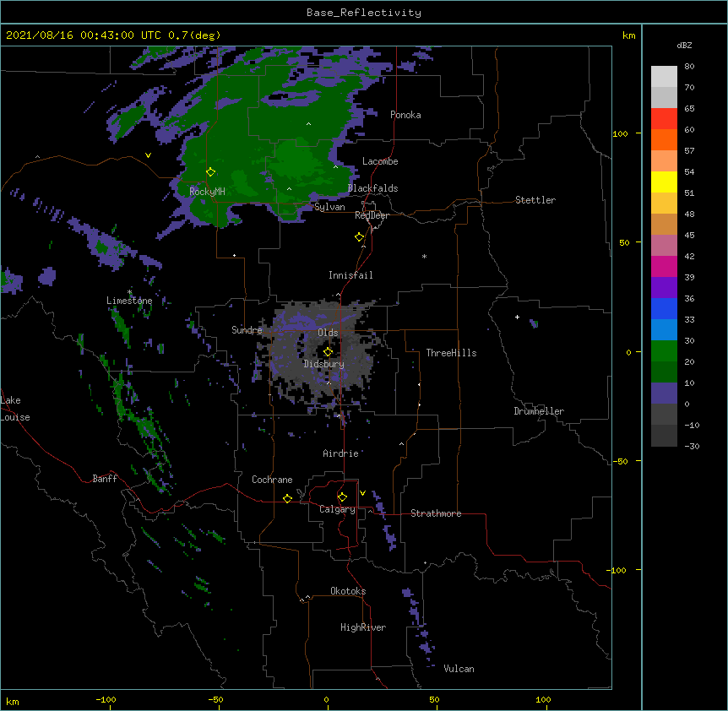The height and width of the screenshot is (711, 728).
Task: Click the Stettler label
Action: click(x=535, y=200)
